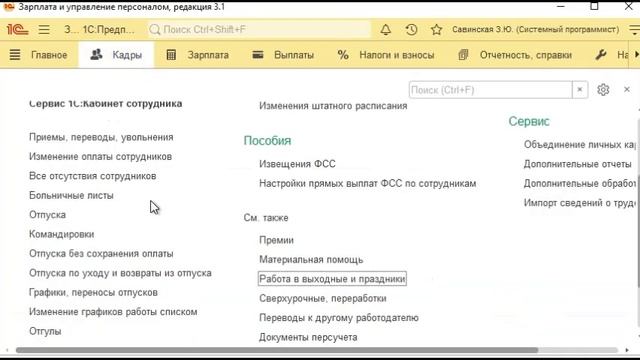Open the Главное section

point(49,55)
